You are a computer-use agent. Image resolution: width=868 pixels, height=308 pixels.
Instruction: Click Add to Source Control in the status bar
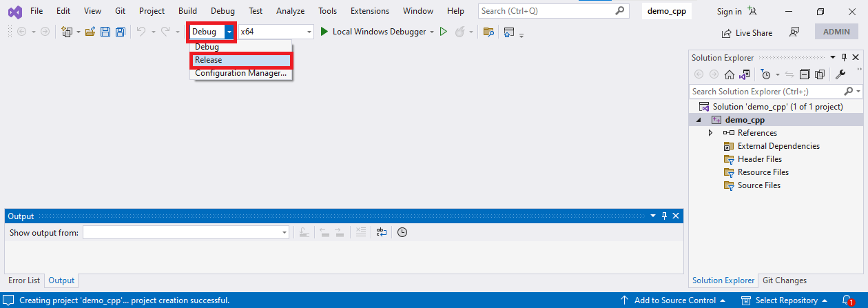click(673, 300)
